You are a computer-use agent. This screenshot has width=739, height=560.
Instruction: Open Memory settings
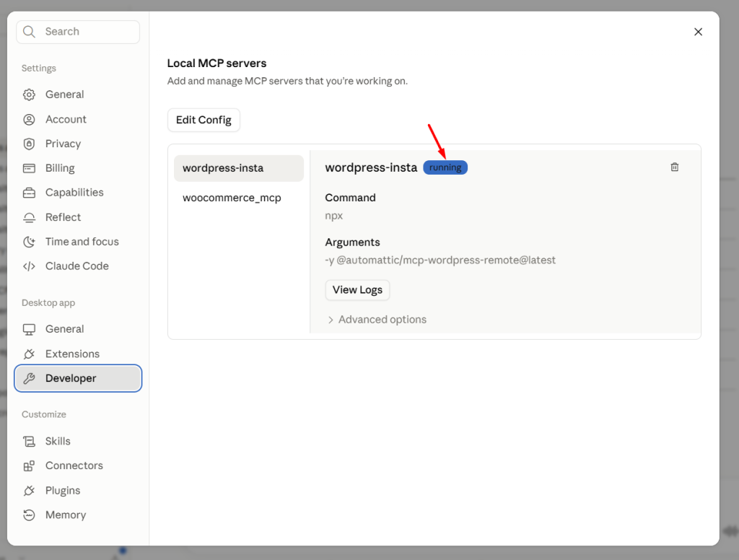pyautogui.click(x=78, y=515)
